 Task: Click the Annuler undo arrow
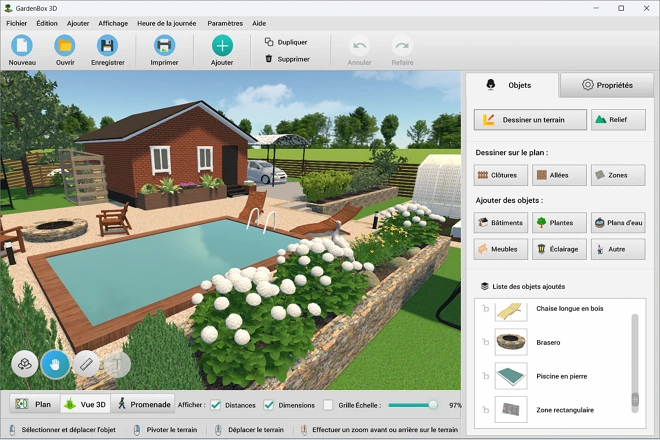(359, 45)
